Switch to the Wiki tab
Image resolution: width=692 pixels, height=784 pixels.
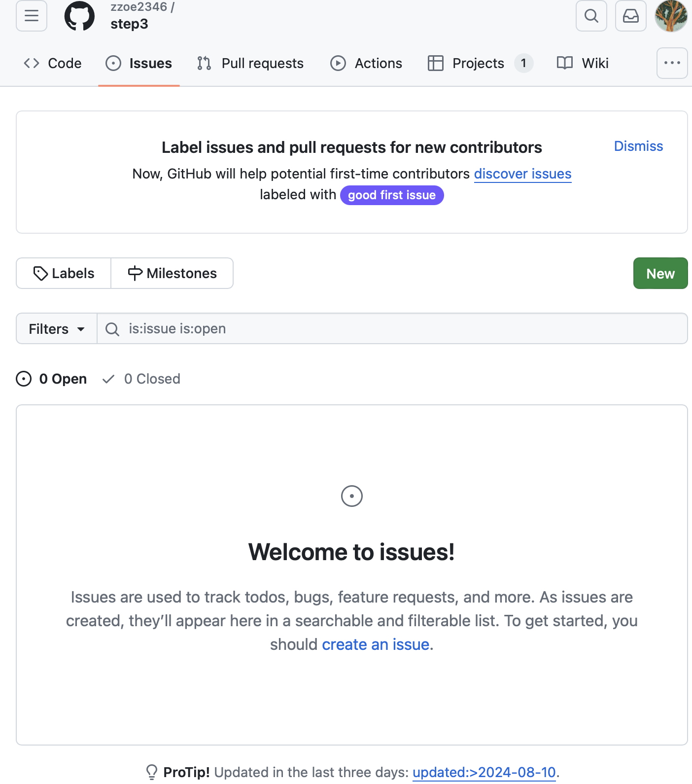pos(583,63)
